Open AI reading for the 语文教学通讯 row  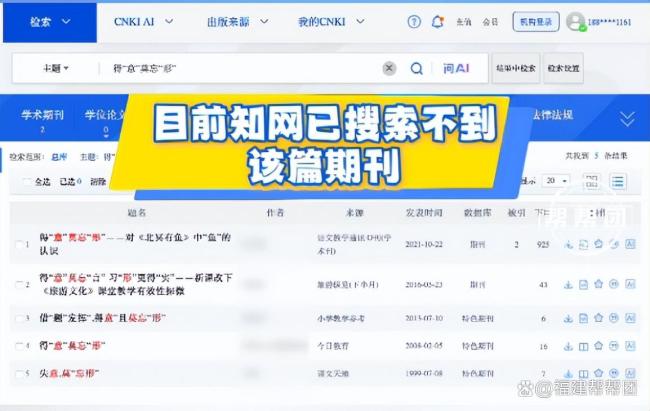630,244
